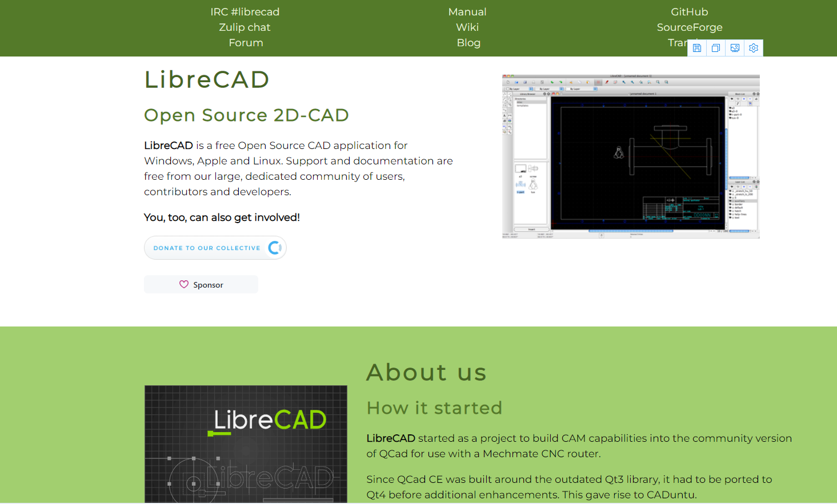Click the heart icon inside the Sponsor button
Image resolution: width=837 pixels, height=504 pixels.
tap(183, 284)
